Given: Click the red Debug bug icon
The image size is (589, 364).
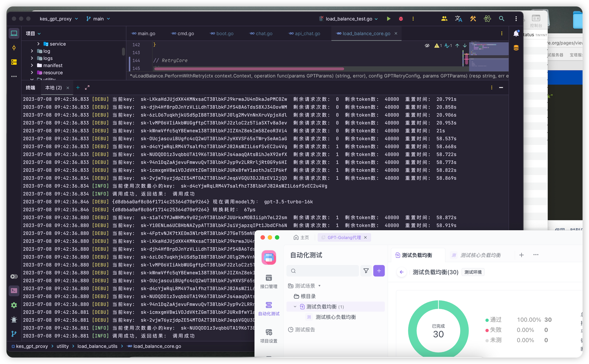Looking at the screenshot, I should (401, 19).
